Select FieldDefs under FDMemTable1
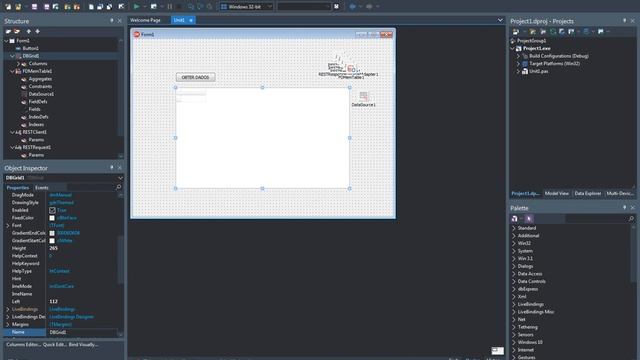The width and height of the screenshot is (640, 360). pyautogui.click(x=38, y=102)
